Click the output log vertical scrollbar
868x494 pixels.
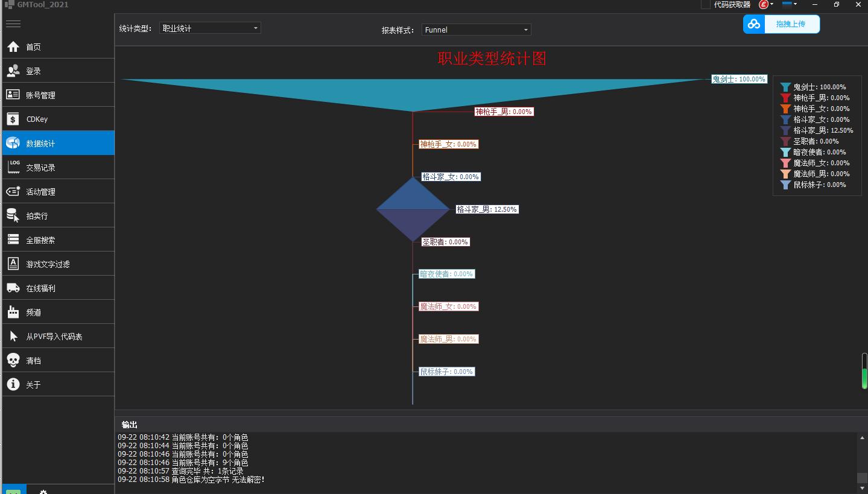pyautogui.click(x=862, y=458)
